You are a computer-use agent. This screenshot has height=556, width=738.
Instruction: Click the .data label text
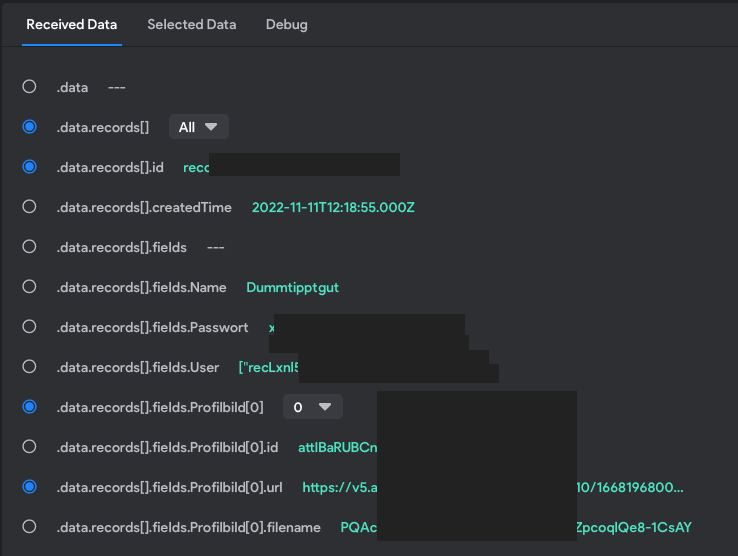click(x=72, y=88)
